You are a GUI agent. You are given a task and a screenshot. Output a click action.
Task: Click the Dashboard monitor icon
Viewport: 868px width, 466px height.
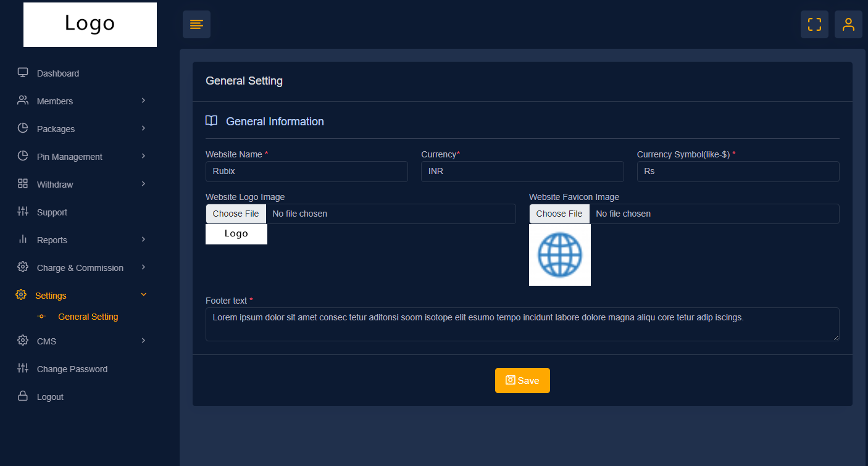click(23, 72)
